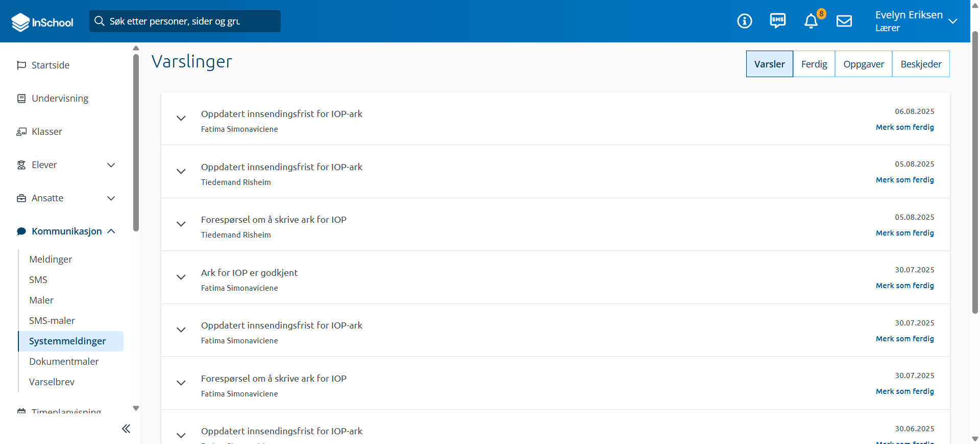Image resolution: width=980 pixels, height=444 pixels.
Task: Open Klasser in the sidebar
Action: point(47,132)
